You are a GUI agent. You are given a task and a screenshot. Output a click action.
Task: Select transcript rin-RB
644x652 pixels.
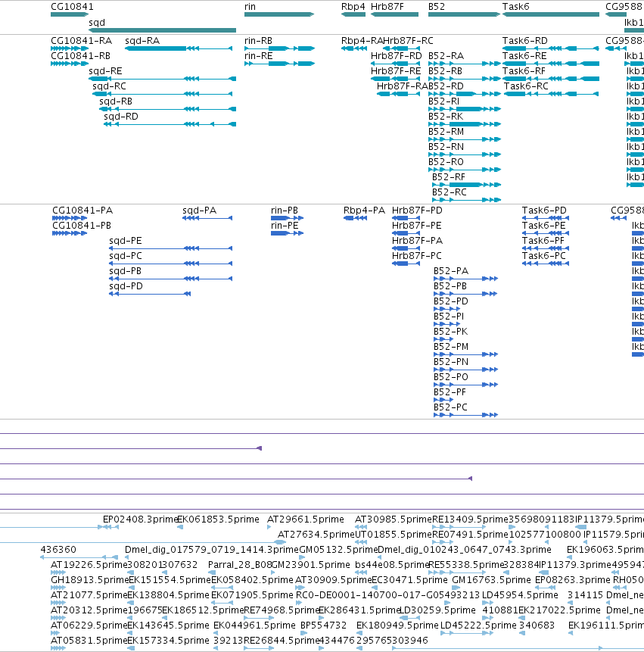click(279, 48)
